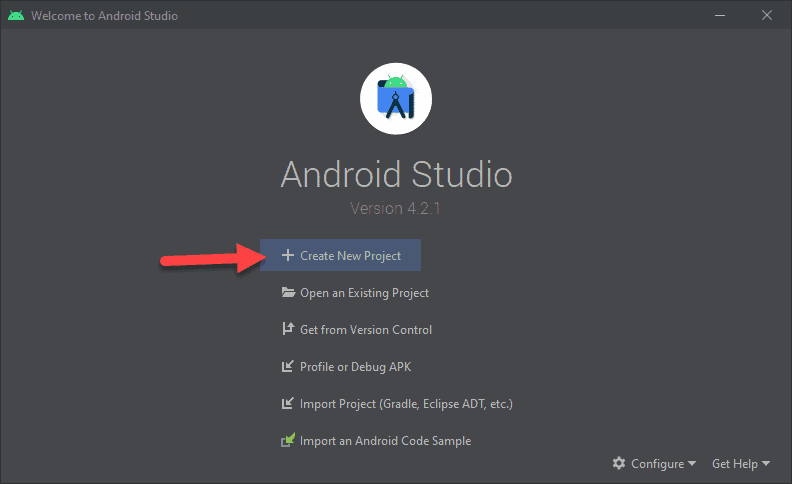Click the Android Studio logo in the center

[x=396, y=97]
